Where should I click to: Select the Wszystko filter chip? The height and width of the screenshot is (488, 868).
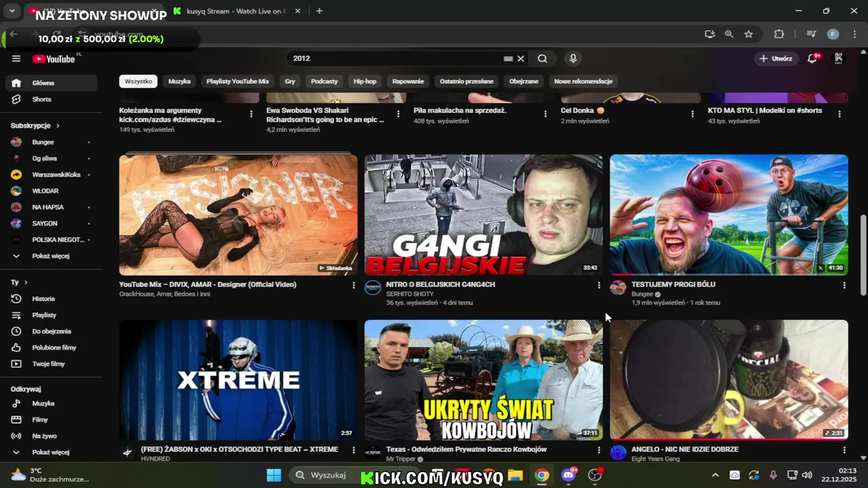point(138,81)
